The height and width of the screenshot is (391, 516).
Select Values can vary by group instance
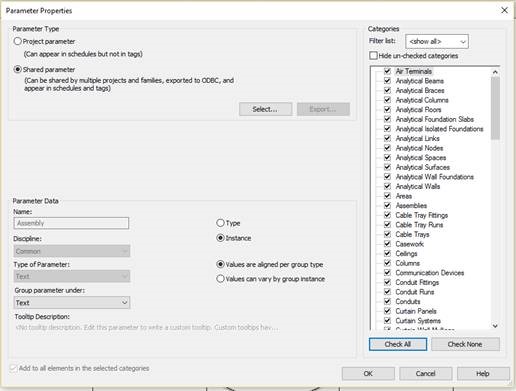pos(220,279)
